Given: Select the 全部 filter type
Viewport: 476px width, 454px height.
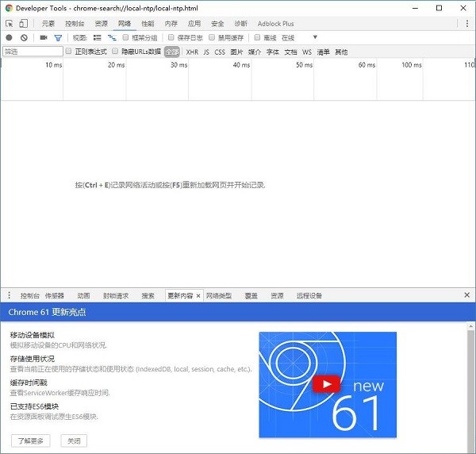Looking at the screenshot, I should 172,52.
